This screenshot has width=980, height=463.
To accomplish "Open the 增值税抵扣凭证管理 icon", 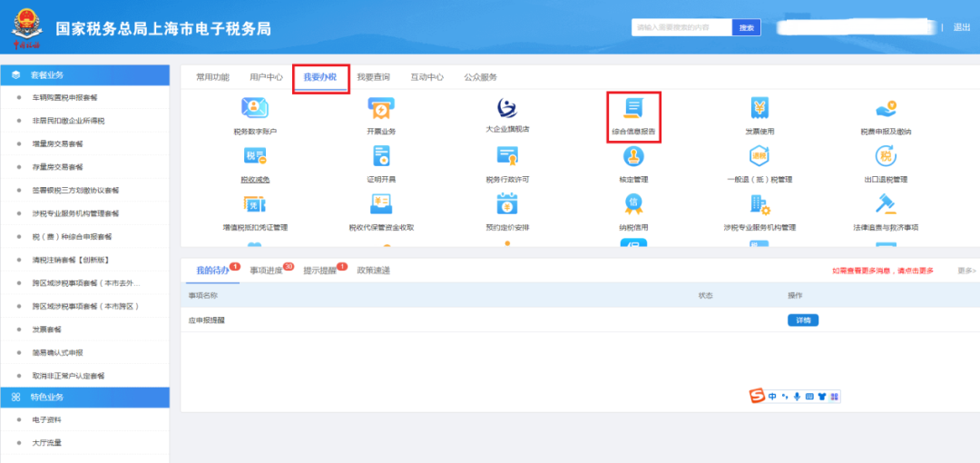I will [x=254, y=204].
